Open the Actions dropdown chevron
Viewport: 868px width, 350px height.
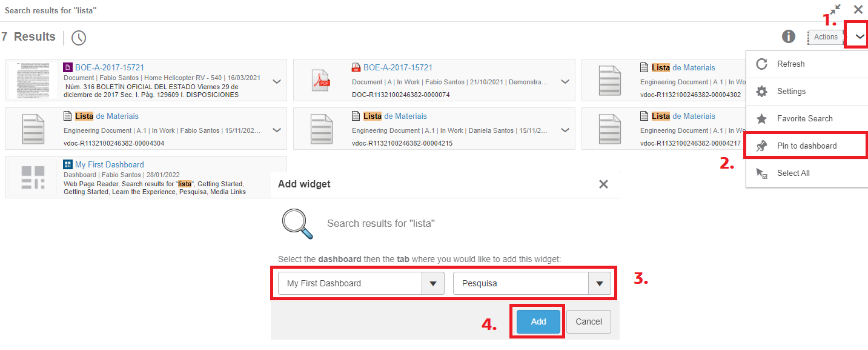(860, 37)
